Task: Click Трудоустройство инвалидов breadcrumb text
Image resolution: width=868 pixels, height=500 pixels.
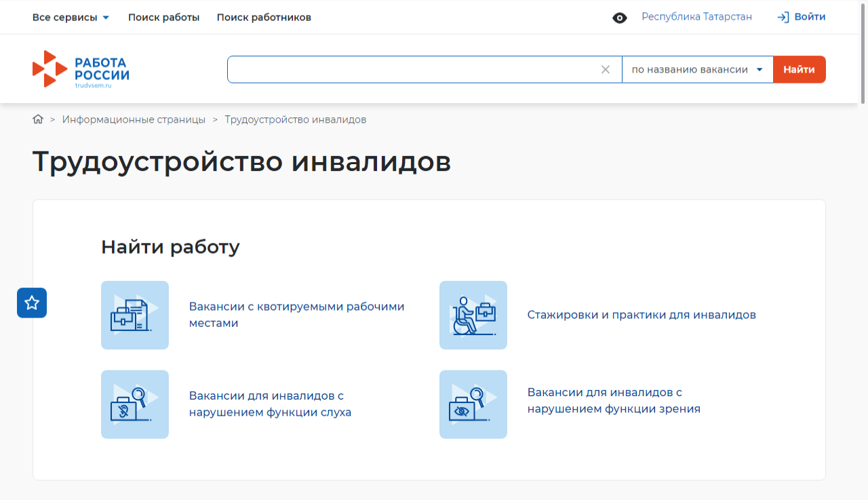Action: tap(296, 119)
